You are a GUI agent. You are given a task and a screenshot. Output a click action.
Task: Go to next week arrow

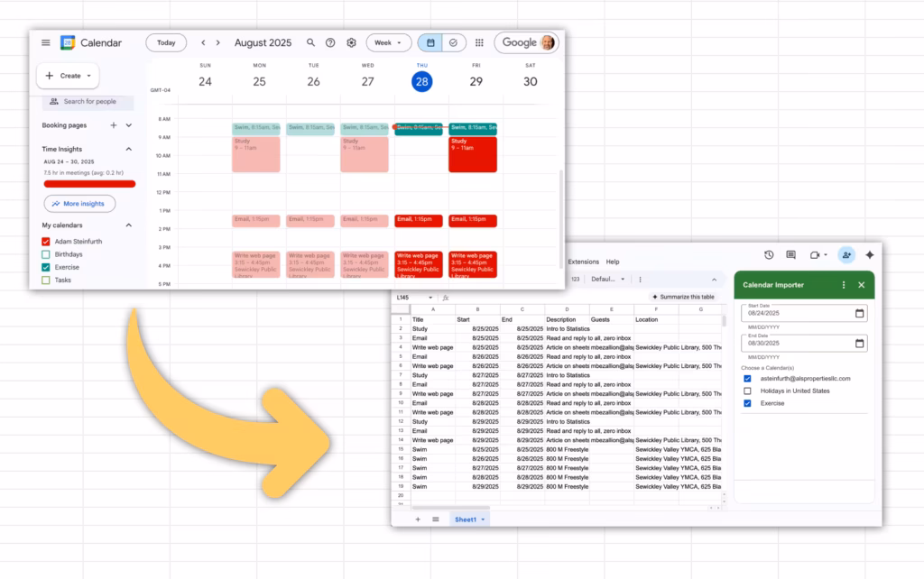(218, 42)
